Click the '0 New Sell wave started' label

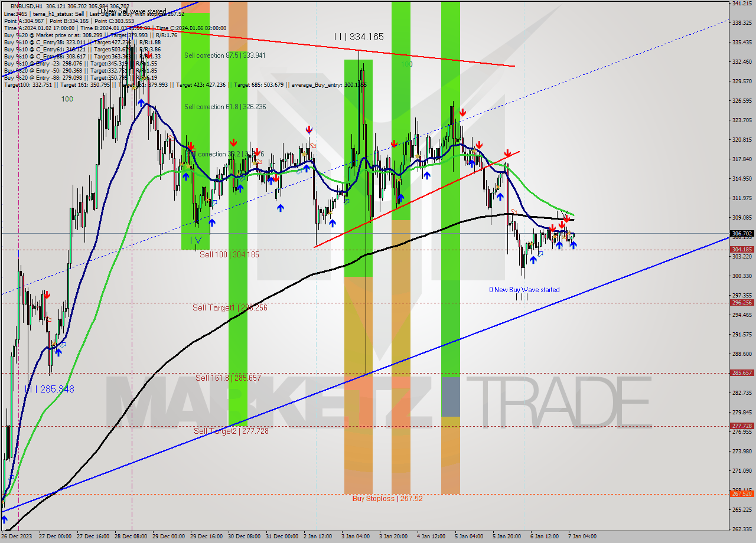click(x=132, y=11)
